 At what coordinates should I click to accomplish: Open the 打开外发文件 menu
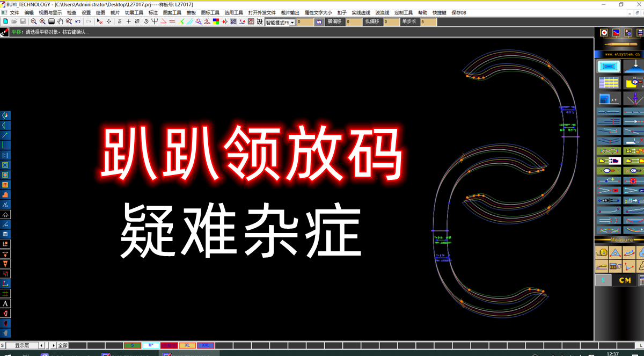pos(262,12)
